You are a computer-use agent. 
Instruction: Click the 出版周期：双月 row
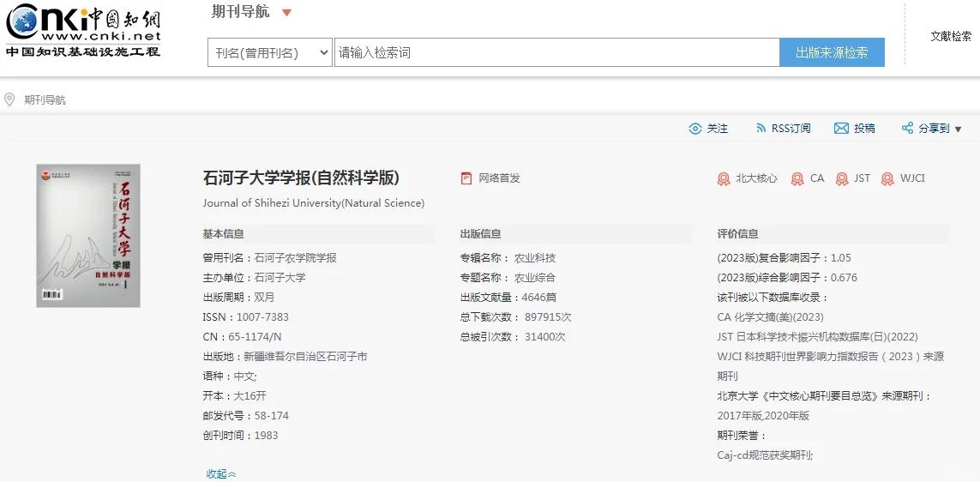point(238,297)
